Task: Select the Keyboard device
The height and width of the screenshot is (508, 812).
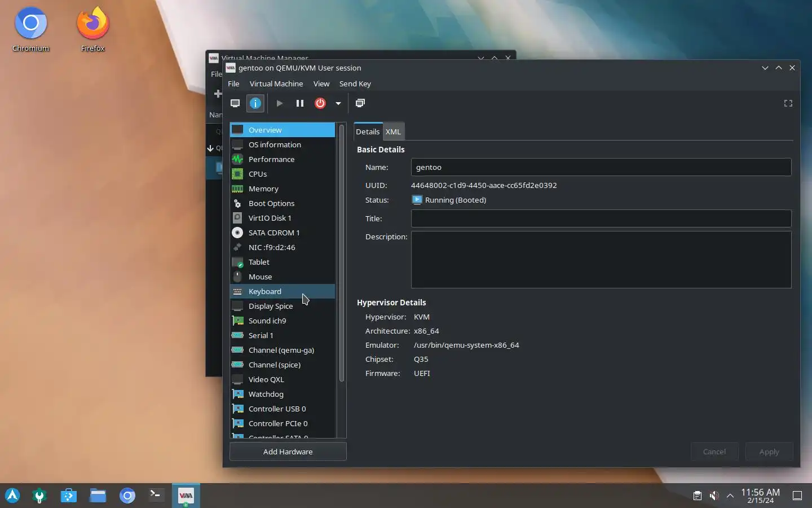Action: point(283,291)
